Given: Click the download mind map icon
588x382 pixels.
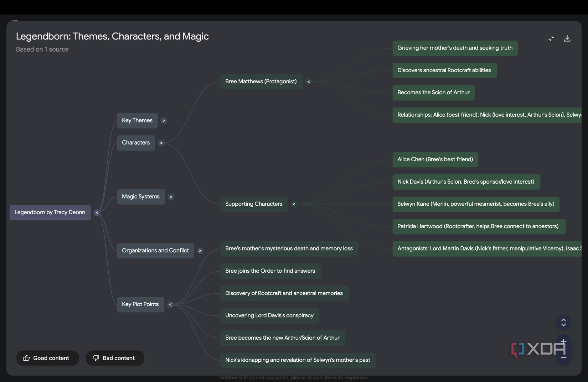Looking at the screenshot, I should [567, 38].
